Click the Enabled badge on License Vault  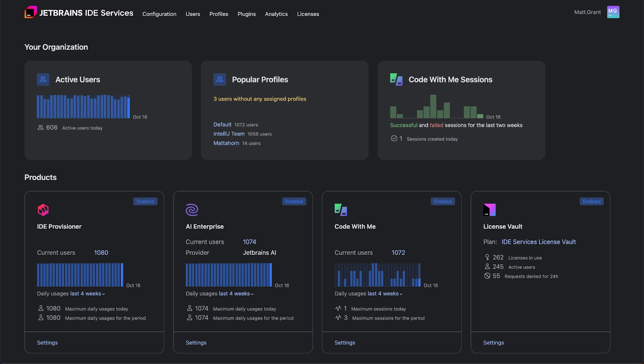(x=592, y=201)
